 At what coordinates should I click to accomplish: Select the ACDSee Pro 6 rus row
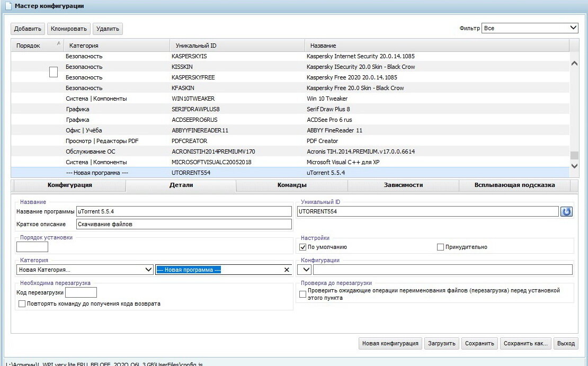coord(290,120)
